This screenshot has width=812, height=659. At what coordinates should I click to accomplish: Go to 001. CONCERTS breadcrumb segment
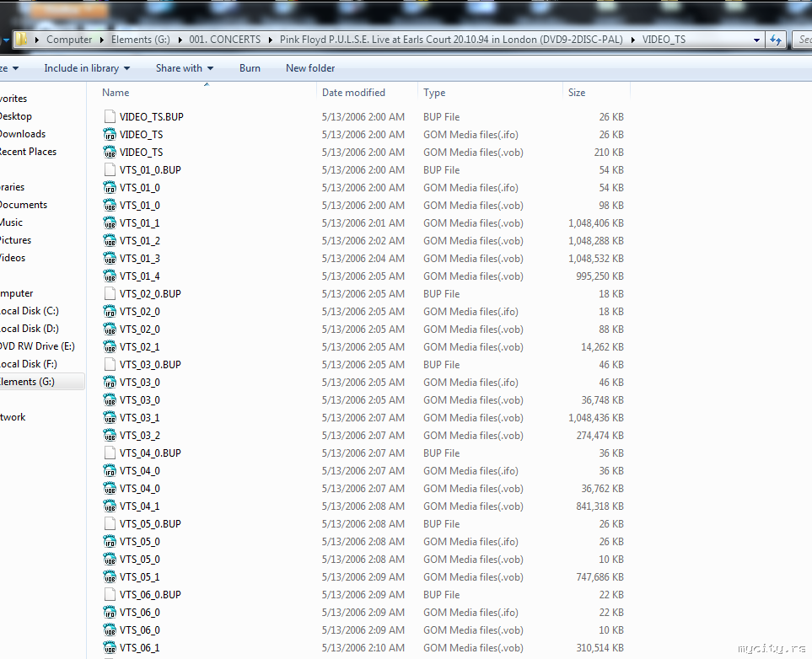point(225,40)
